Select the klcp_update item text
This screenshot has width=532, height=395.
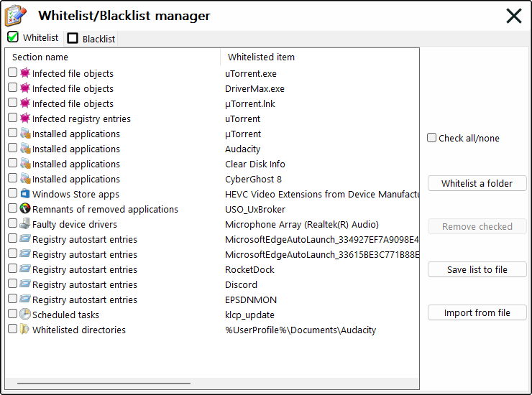tap(249, 315)
